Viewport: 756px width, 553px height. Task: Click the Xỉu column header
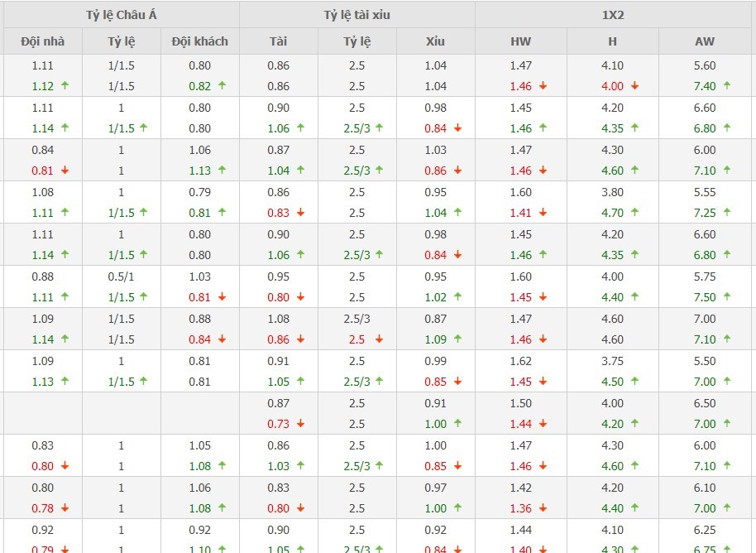[436, 41]
